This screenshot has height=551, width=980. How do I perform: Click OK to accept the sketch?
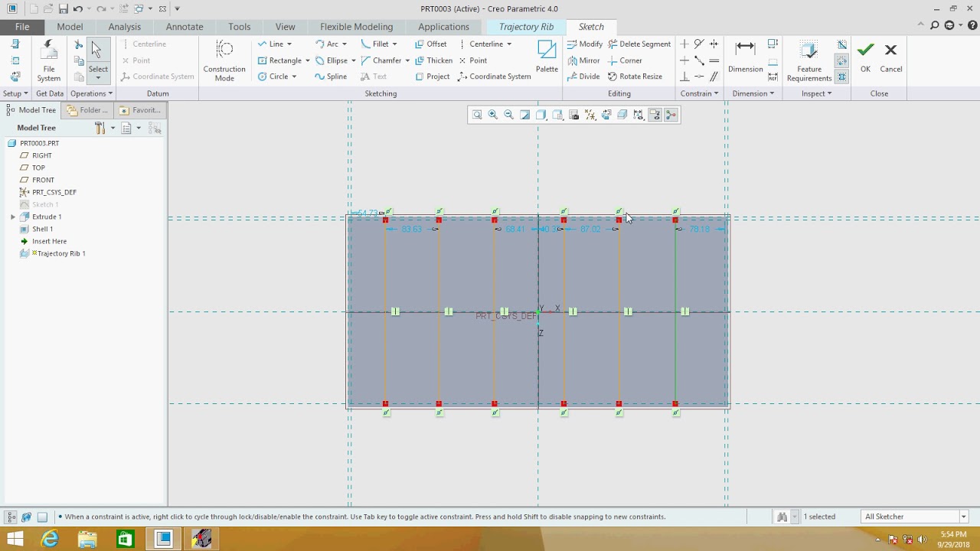tap(865, 57)
